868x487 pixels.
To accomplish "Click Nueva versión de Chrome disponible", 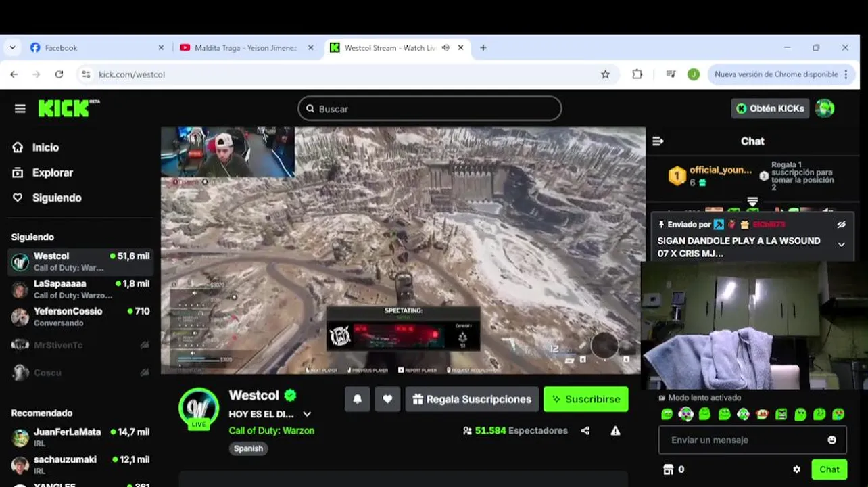I will [x=776, y=74].
